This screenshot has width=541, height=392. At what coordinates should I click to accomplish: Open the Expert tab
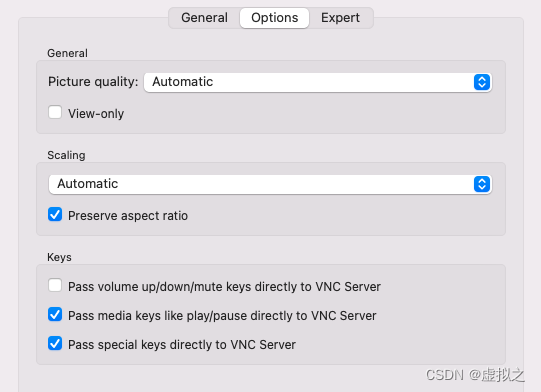pos(340,18)
